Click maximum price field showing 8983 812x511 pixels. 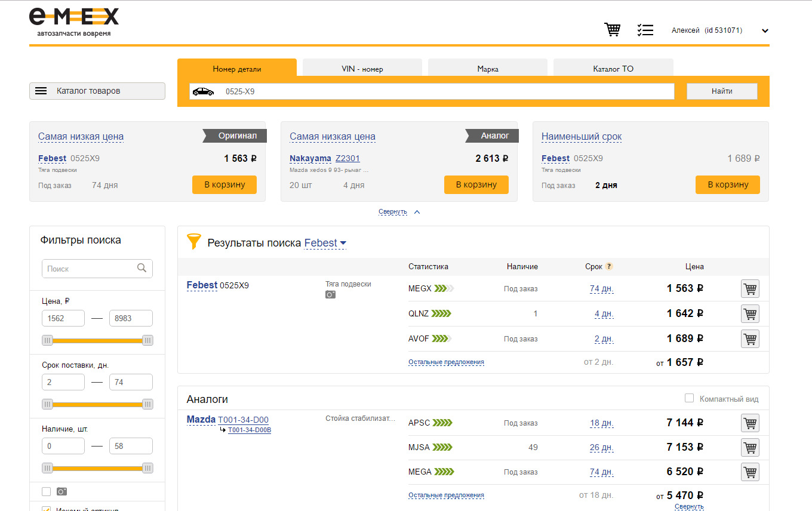tap(131, 318)
